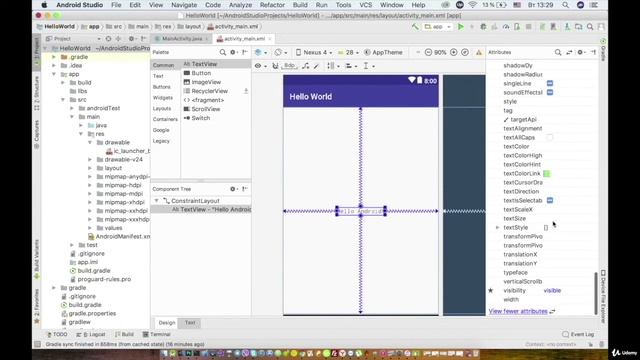Image resolution: width=640 pixels, height=360 pixels.
Task: Select the Widgets palette category
Action: click(163, 98)
